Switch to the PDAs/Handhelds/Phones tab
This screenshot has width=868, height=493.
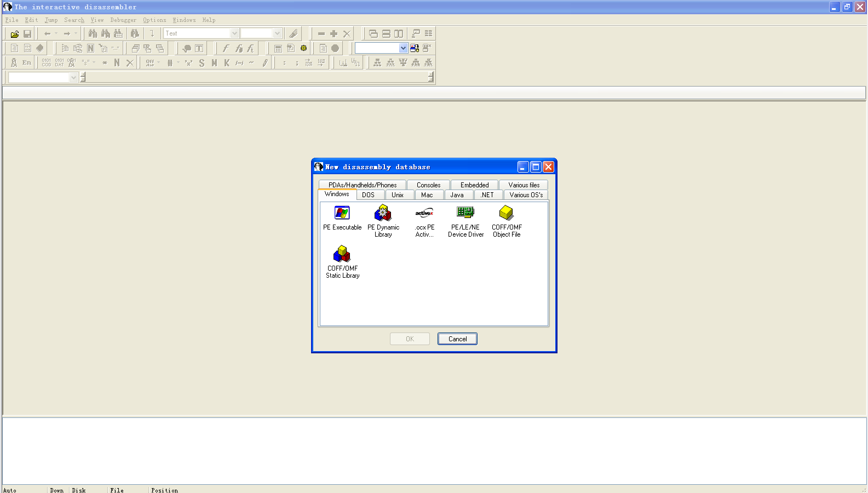point(363,185)
